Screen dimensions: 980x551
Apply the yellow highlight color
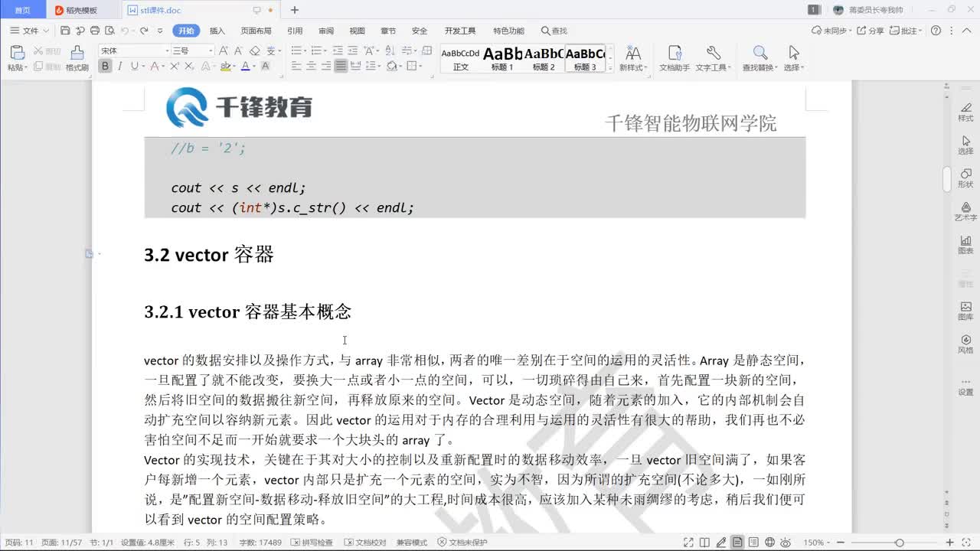225,67
